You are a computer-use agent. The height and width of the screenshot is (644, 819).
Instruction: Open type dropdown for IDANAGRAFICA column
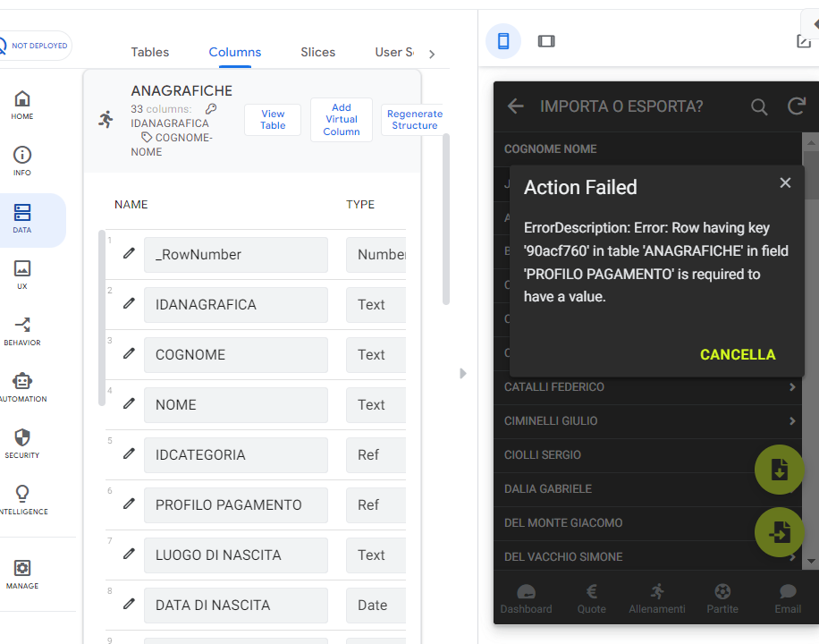(376, 305)
